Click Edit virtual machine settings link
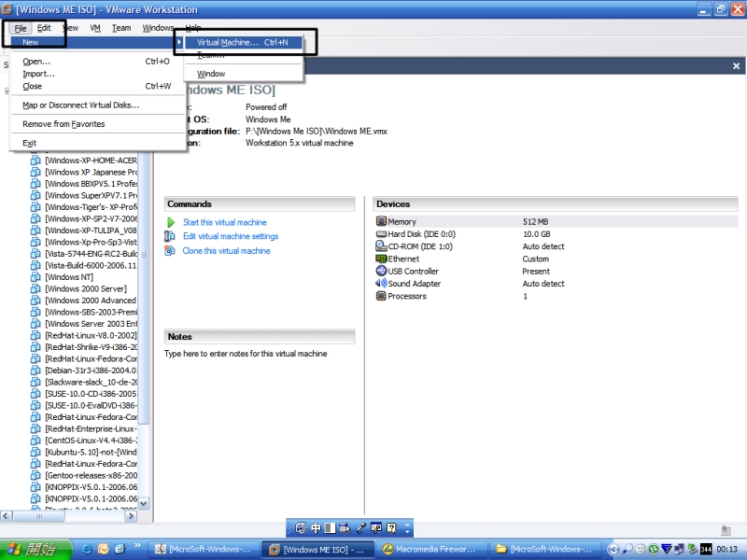This screenshot has width=747, height=560. (231, 236)
